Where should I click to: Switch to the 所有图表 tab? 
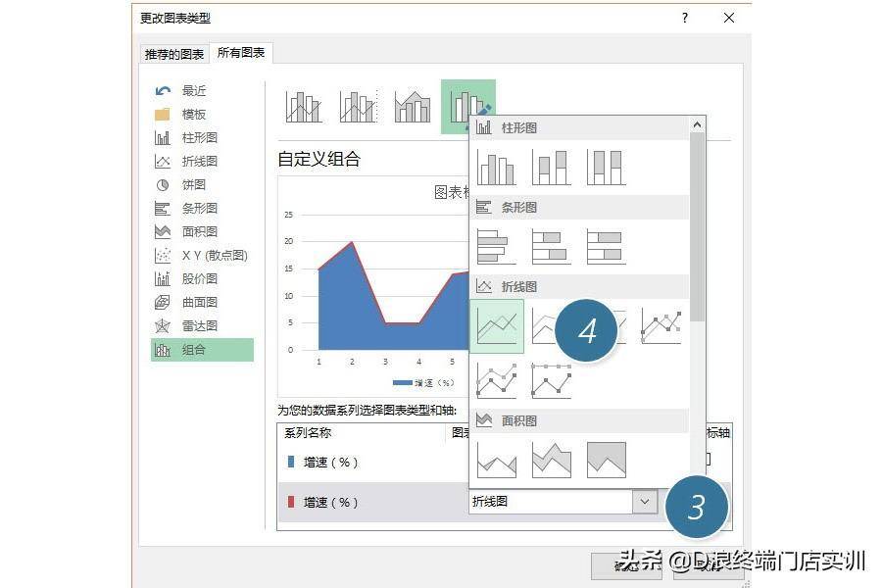click(x=241, y=52)
